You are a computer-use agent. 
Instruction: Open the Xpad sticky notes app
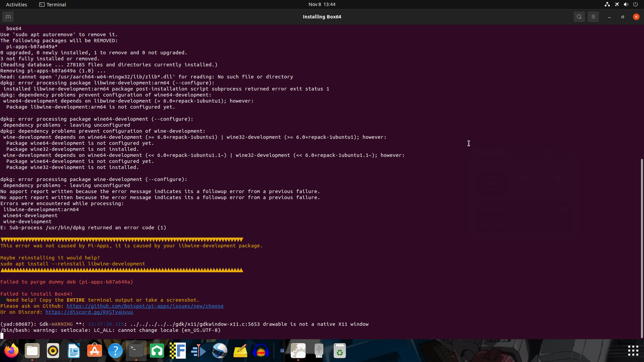[x=240, y=351]
